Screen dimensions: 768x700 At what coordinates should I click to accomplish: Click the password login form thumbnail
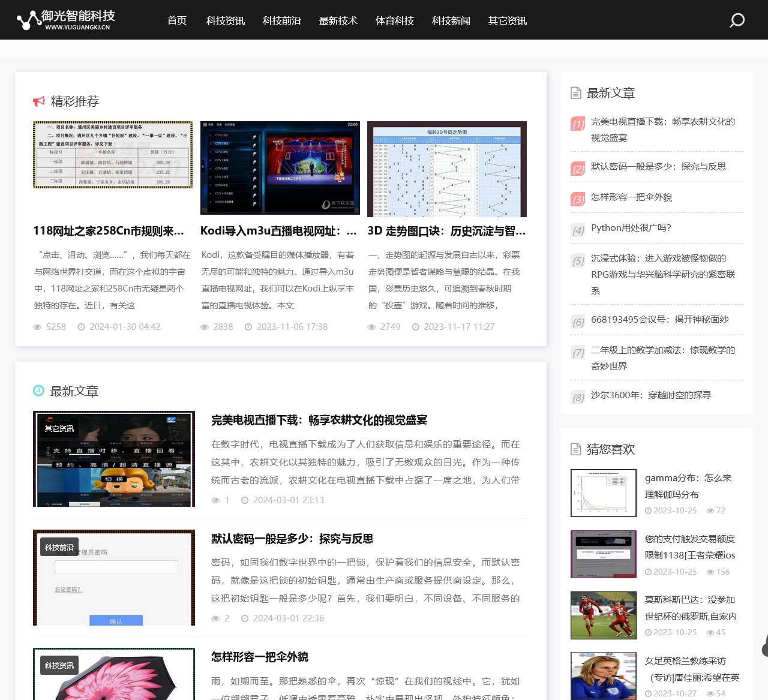114,578
